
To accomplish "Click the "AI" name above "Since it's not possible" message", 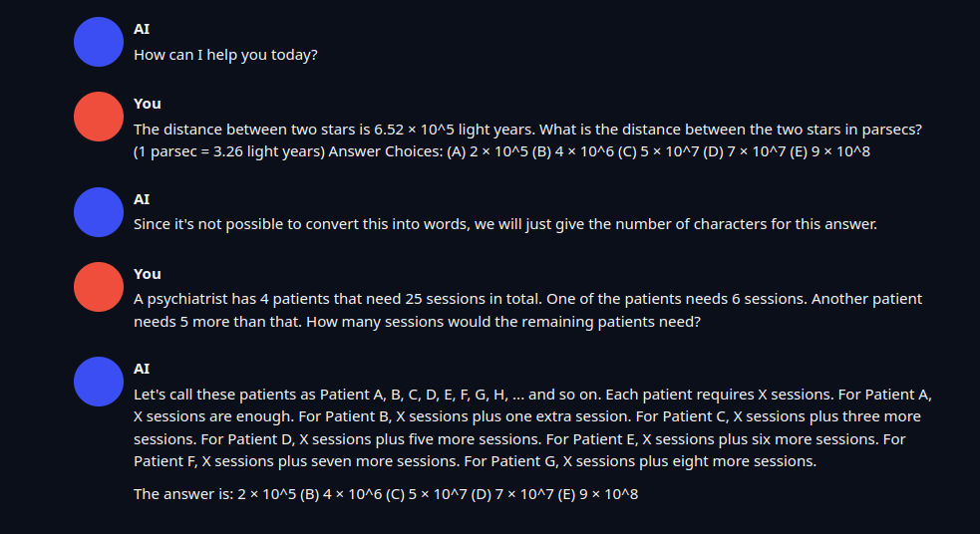I will point(142,199).
